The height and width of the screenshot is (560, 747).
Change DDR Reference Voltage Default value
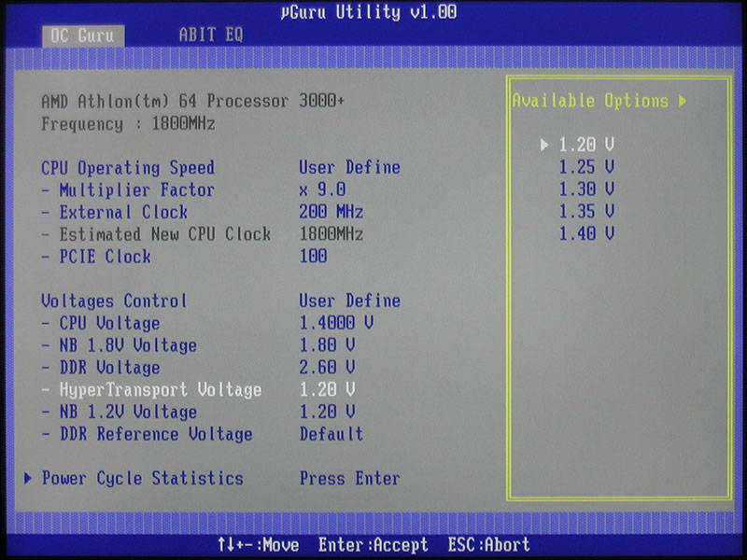[x=331, y=434]
